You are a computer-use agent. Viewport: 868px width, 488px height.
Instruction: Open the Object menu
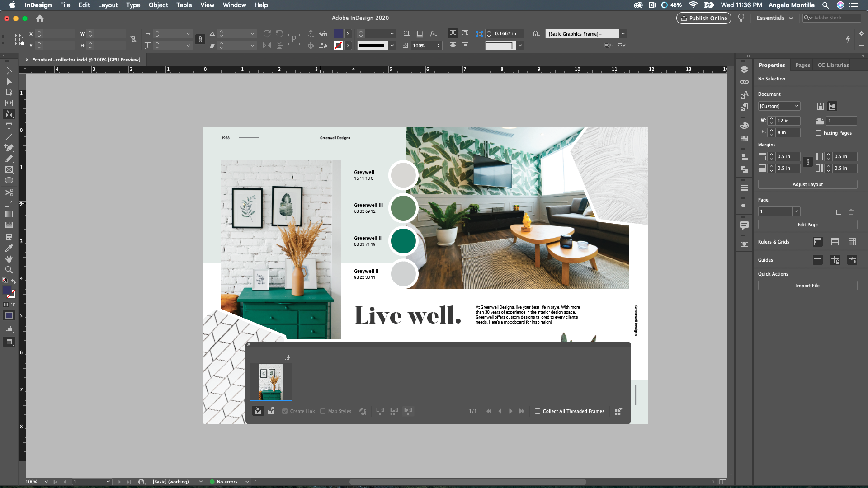[158, 5]
